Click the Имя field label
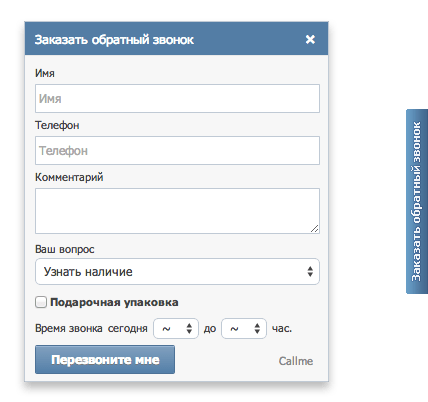428x402 pixels. [45, 73]
